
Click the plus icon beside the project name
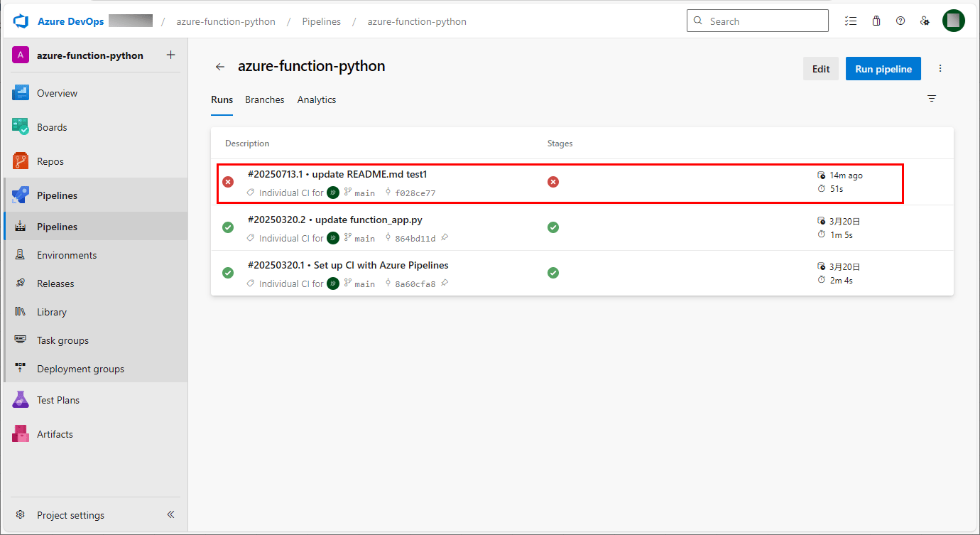tap(170, 55)
